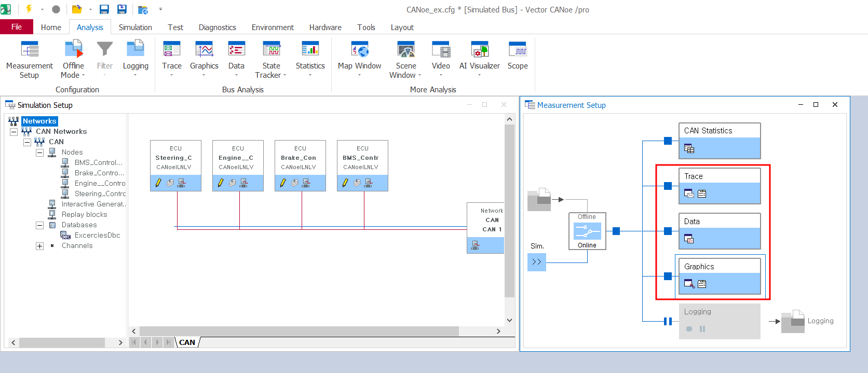Viewport: 868px width, 373px height.
Task: Expand the Channels tree node
Action: point(39,246)
